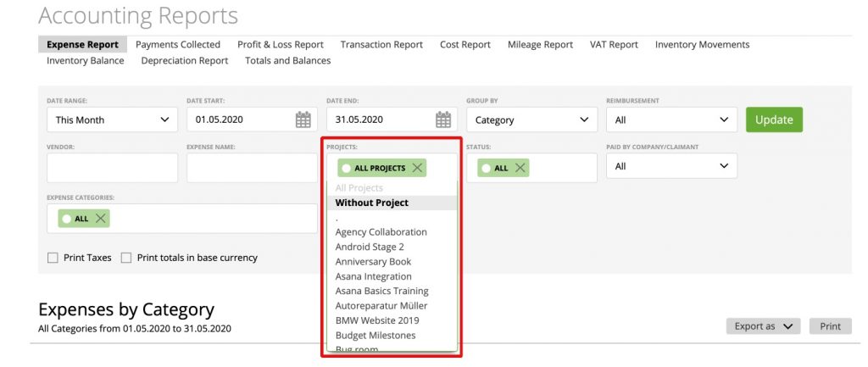
Task: Click the Print button
Action: click(831, 326)
